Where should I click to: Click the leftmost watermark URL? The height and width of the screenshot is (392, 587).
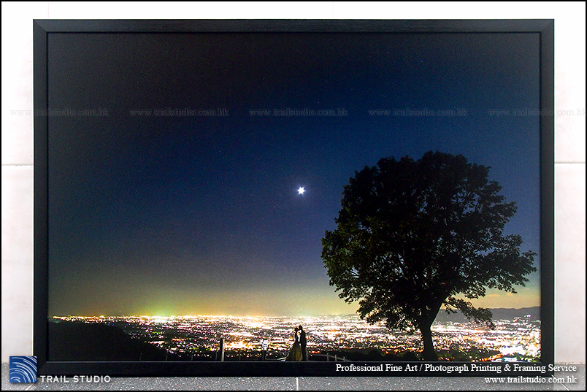click(x=59, y=112)
